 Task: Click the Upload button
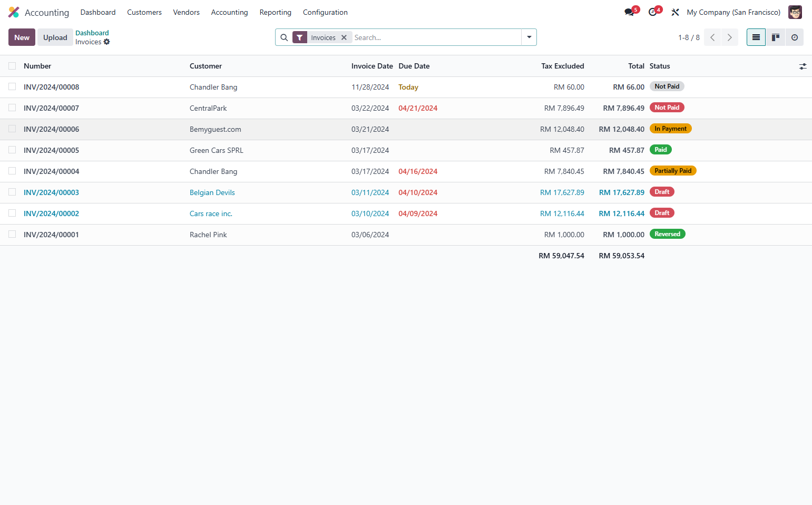[x=55, y=37]
